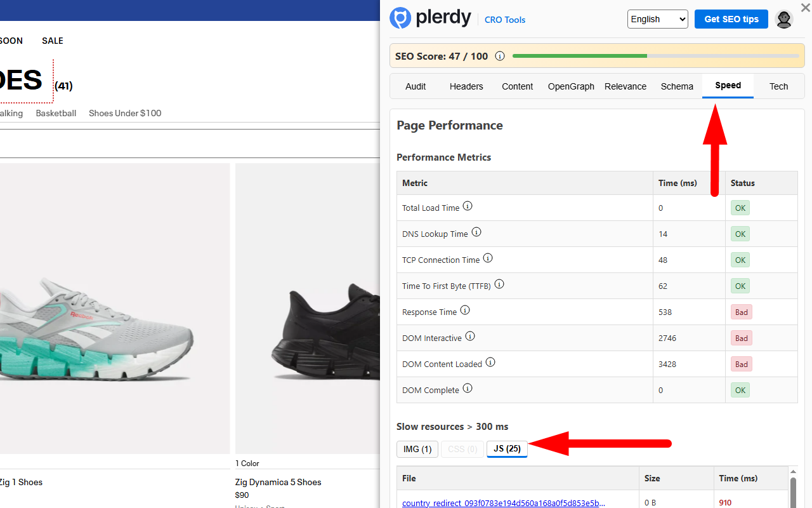
Task: View the TTFB metric info icon
Action: [499, 284]
